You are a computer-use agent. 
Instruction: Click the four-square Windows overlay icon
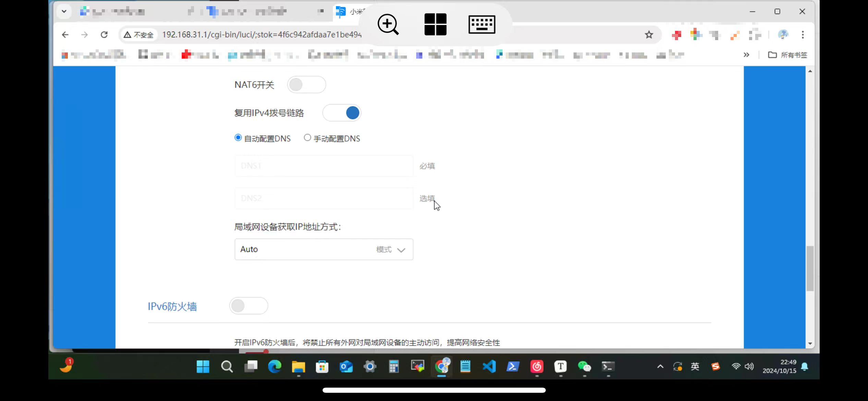pos(435,24)
